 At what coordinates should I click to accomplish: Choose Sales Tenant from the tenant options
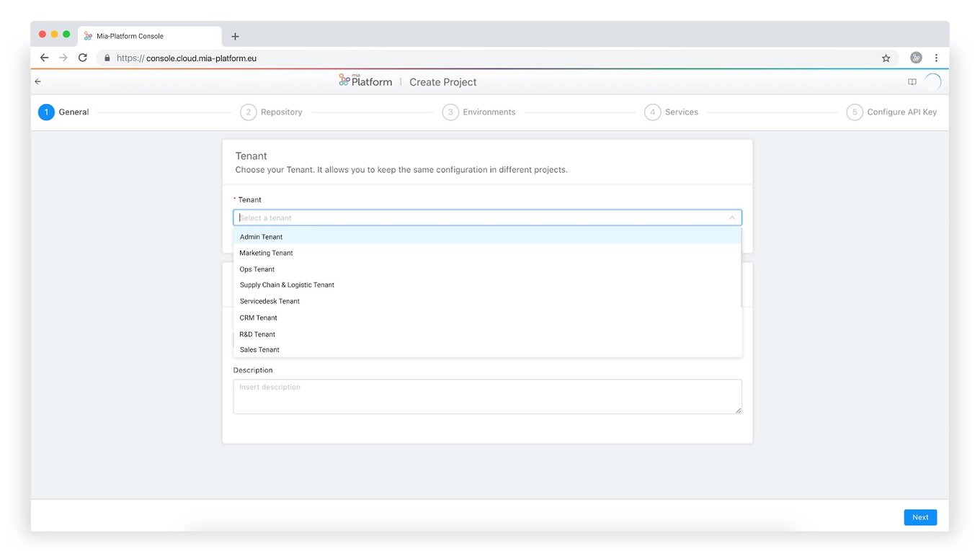[x=259, y=349]
